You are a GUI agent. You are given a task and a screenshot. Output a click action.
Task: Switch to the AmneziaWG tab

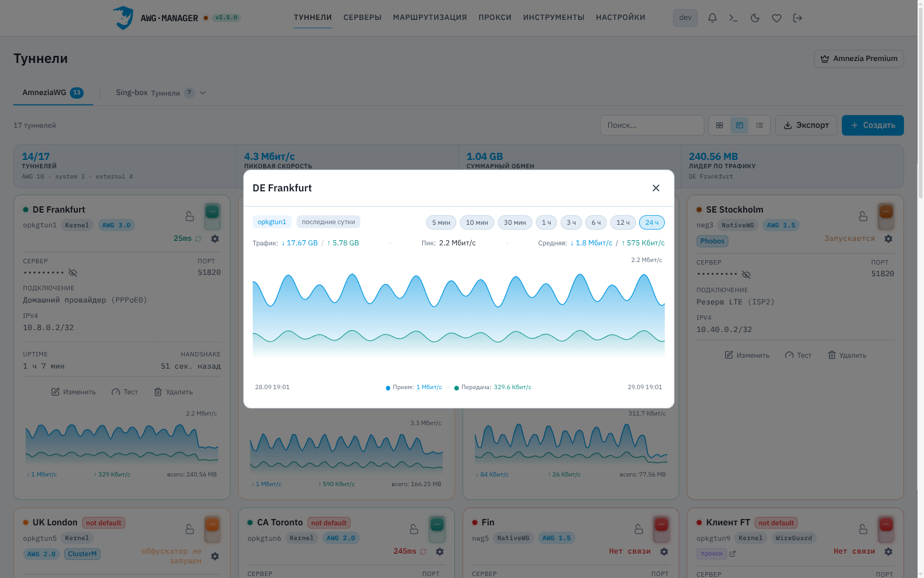[53, 92]
